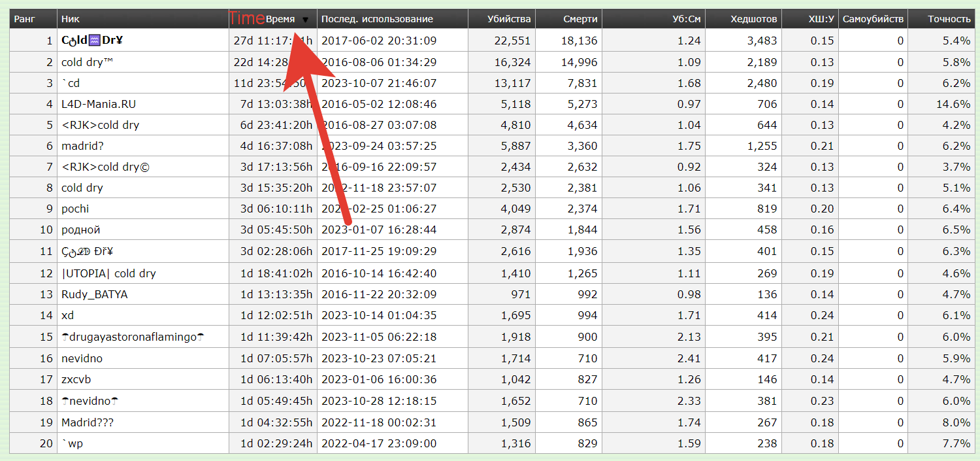This screenshot has height=461, width=980.
Task: Select player Rudy_BATYA in the list
Action: pos(95,294)
